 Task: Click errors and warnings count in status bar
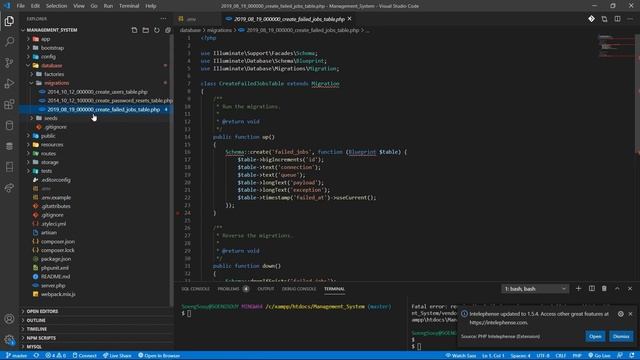point(56,356)
